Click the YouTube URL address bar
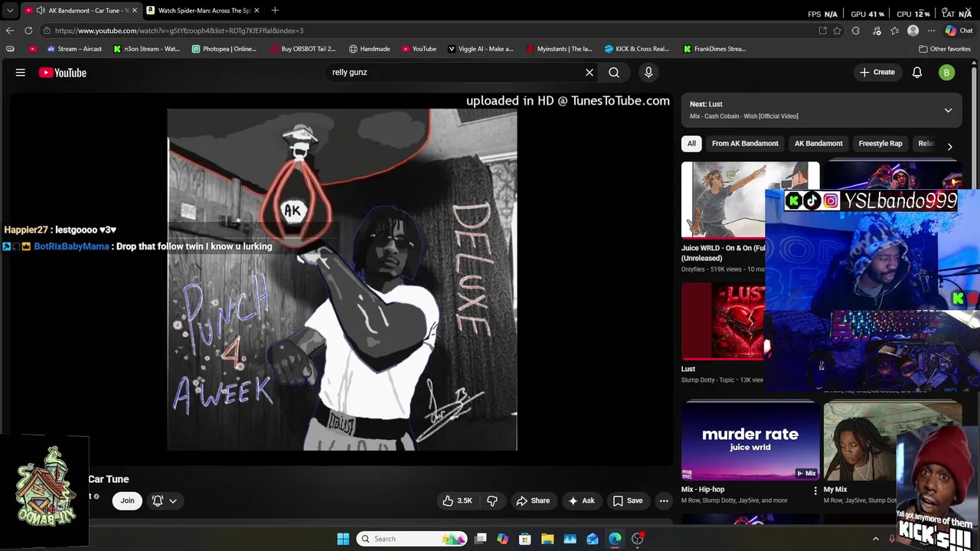 click(429, 31)
